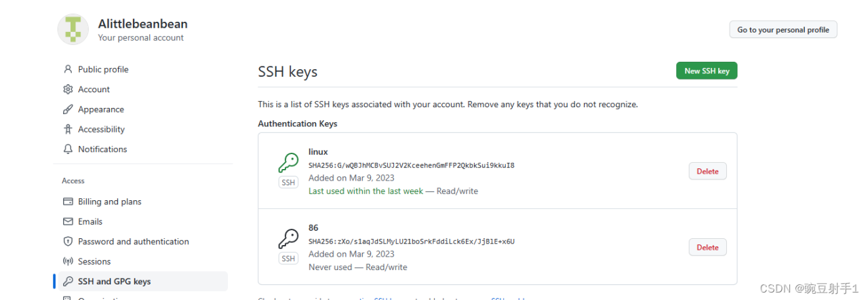Open Password and authentication settings
This screenshot has width=868, height=300.
133,242
